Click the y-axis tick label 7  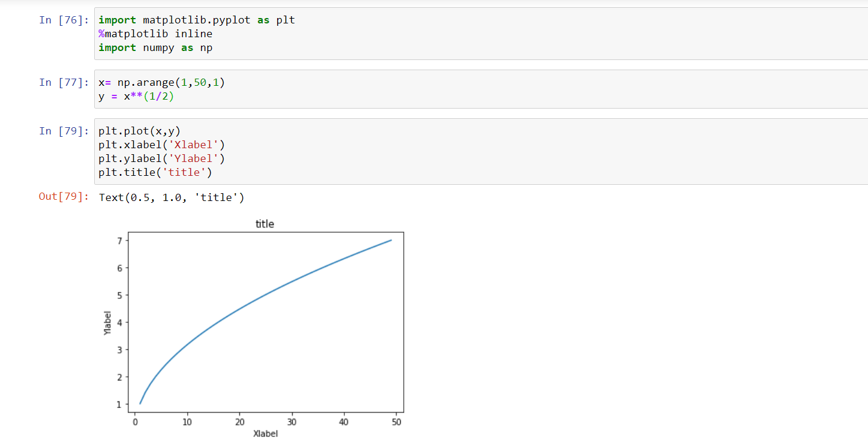click(121, 241)
